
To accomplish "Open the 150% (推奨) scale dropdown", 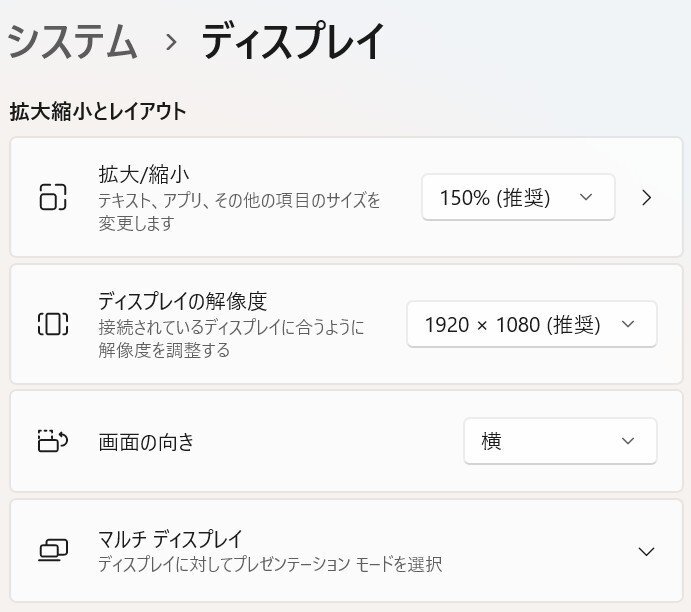I will coord(518,197).
